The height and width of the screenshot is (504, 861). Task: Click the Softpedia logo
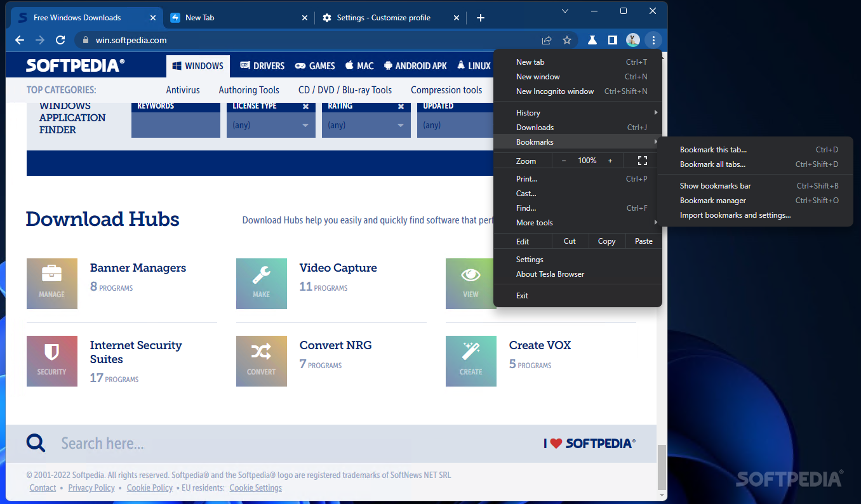pyautogui.click(x=75, y=65)
